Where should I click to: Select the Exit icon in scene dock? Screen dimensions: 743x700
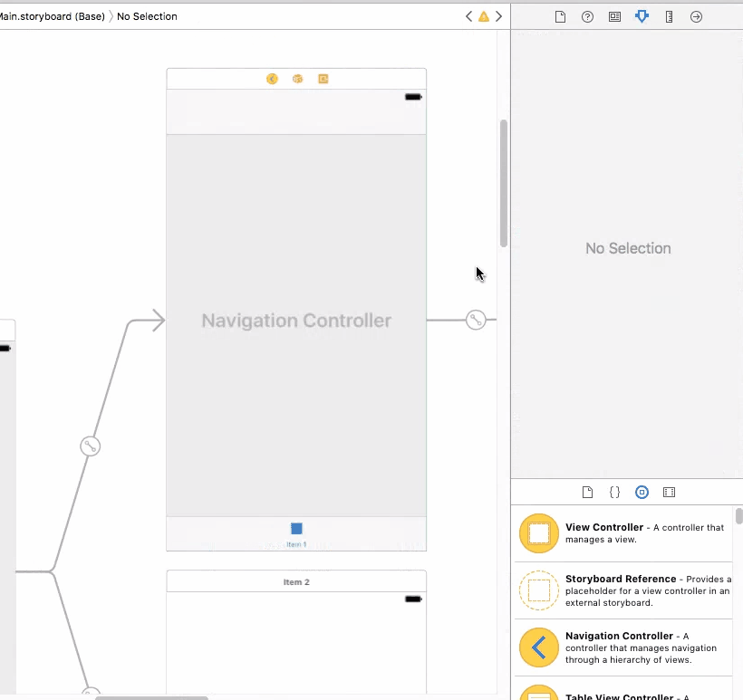[x=323, y=79]
